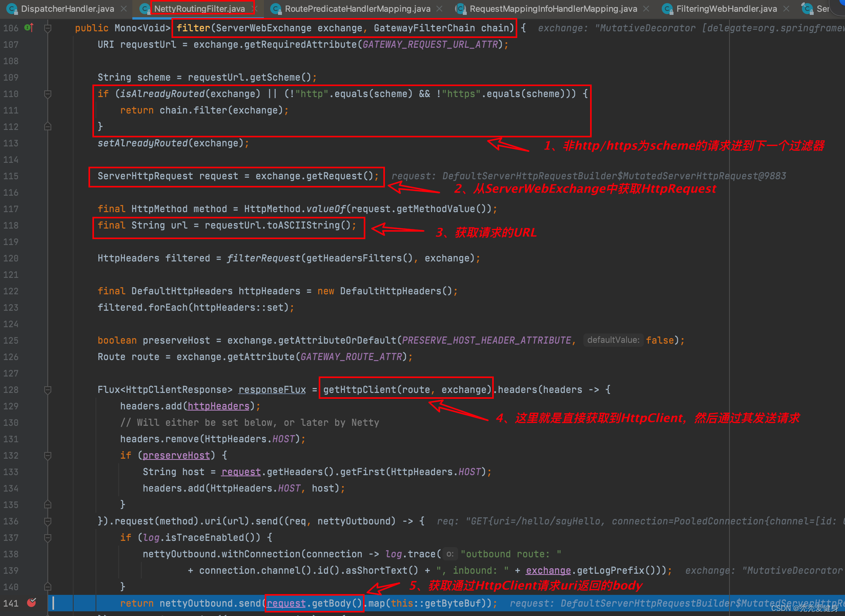Screen dimensions: 845x616
Task: Close the RoutePredicateHandlerMapping.java tab
Action: (439, 9)
